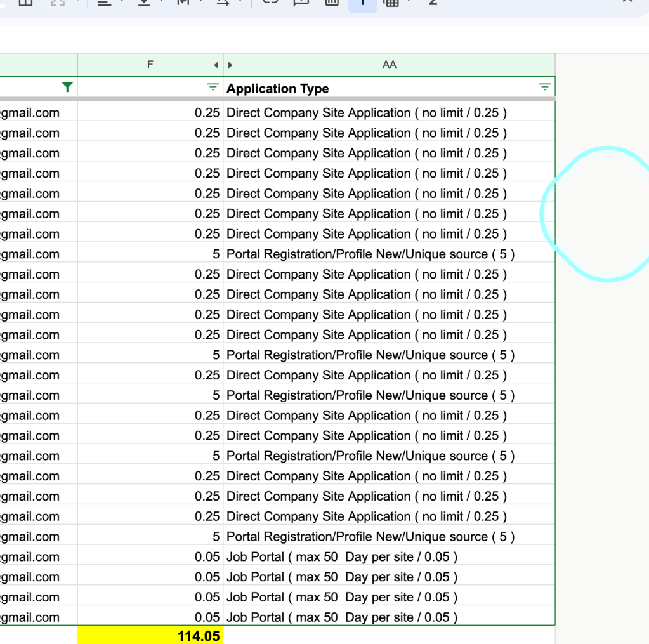Click the topmost Direct Company Site Application cell

coord(389,112)
